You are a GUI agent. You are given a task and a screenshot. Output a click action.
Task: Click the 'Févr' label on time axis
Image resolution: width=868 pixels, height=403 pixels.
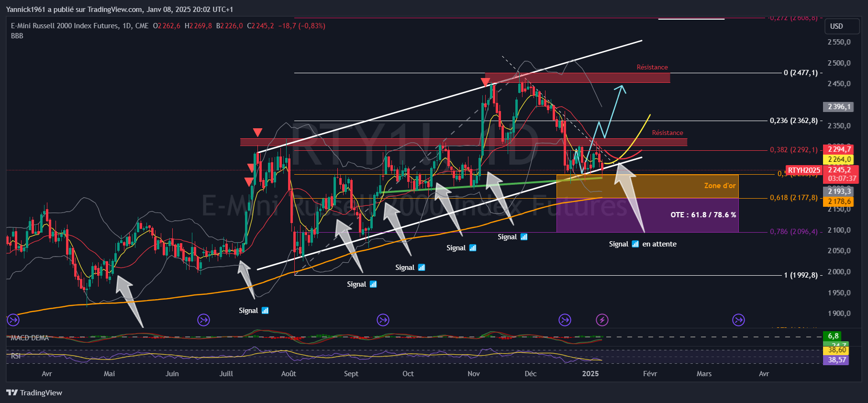click(650, 374)
